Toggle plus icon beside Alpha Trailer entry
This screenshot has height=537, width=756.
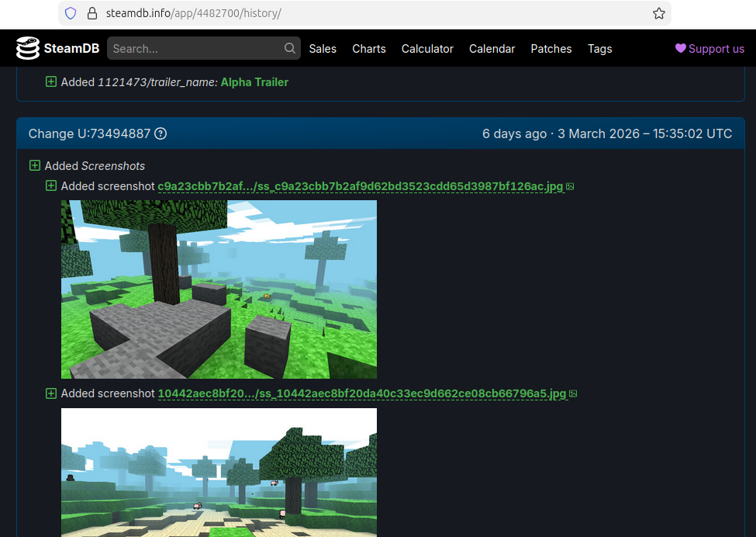pos(51,81)
